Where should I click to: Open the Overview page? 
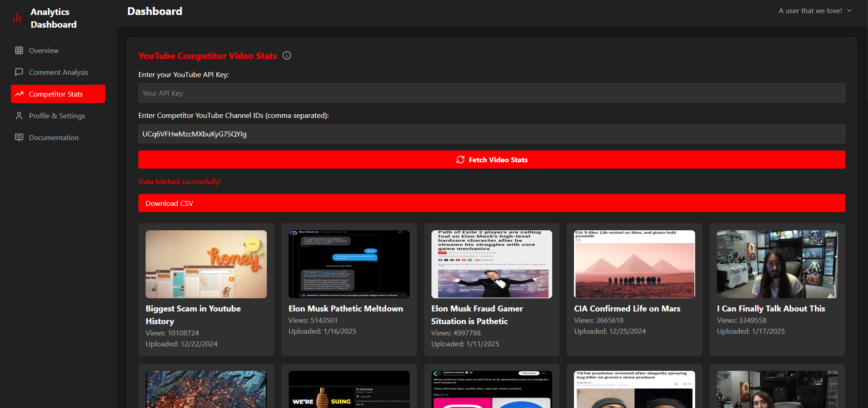tap(58, 50)
